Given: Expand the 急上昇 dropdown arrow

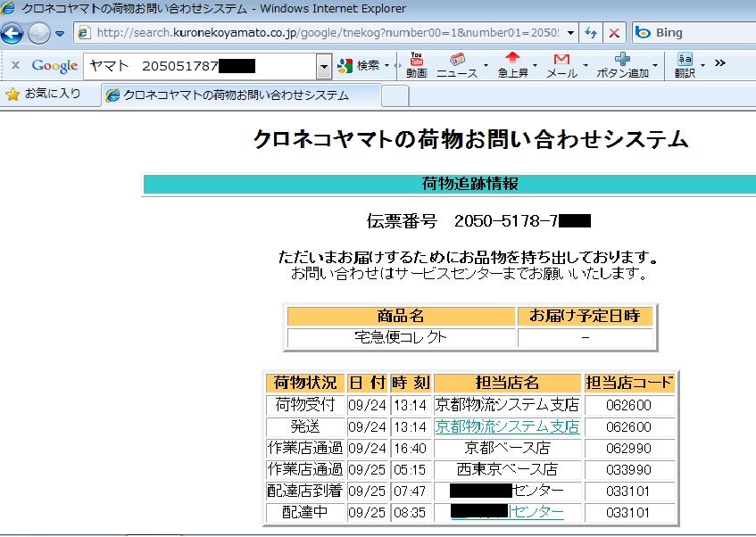Looking at the screenshot, I should (x=535, y=65).
